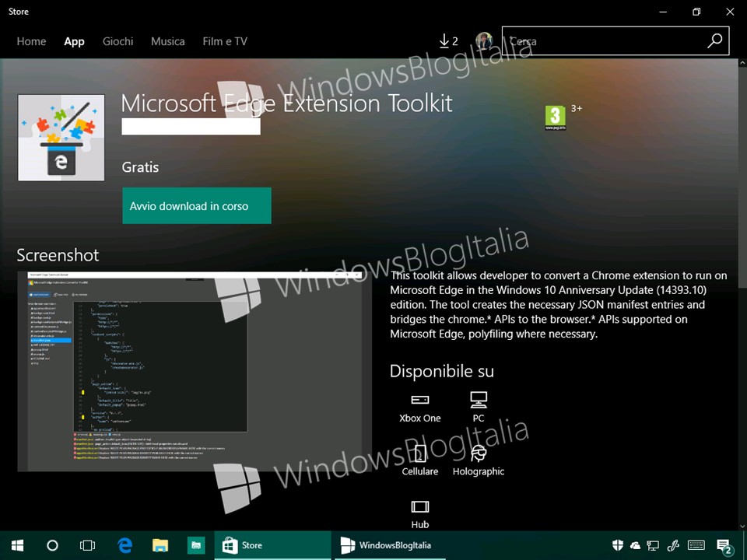The width and height of the screenshot is (747, 560).
Task: Minimize the Store window
Action: coord(663,12)
